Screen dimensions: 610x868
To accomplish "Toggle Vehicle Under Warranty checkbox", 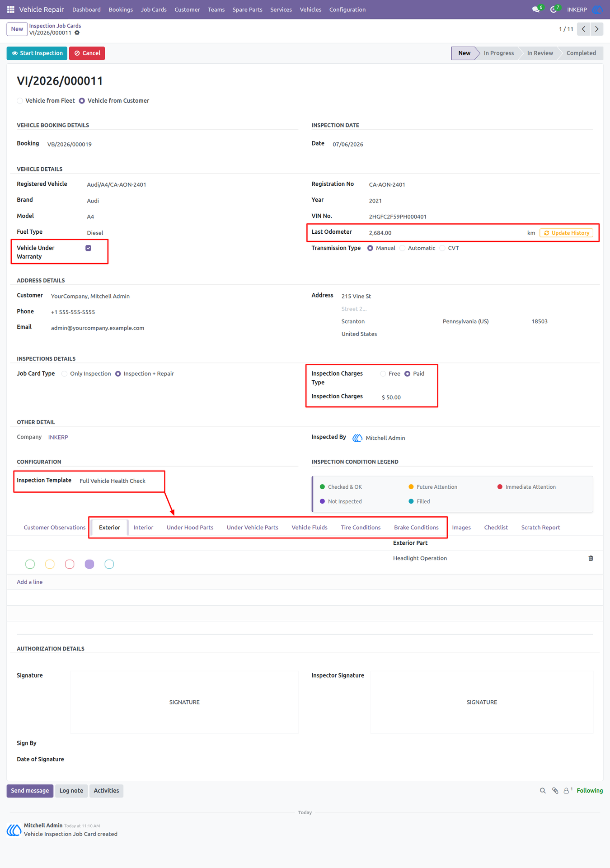I will [89, 248].
